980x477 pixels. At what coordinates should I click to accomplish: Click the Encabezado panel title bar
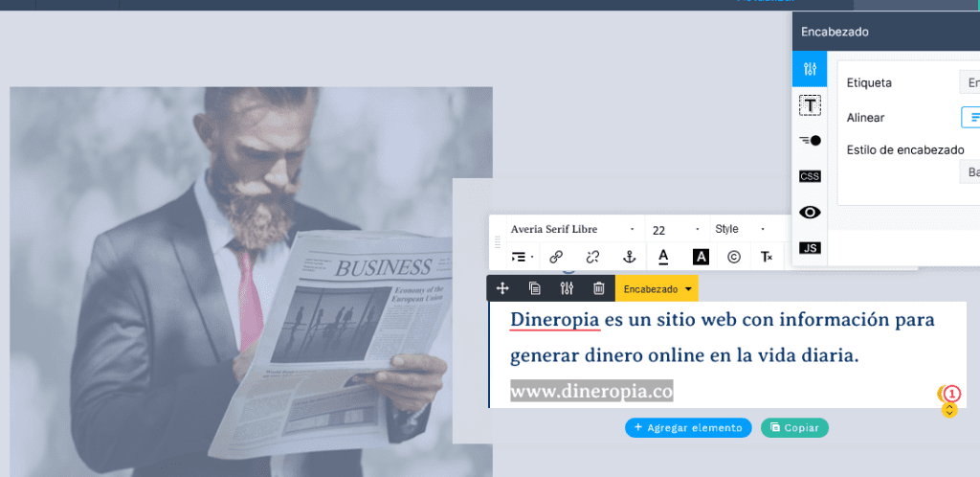885,32
